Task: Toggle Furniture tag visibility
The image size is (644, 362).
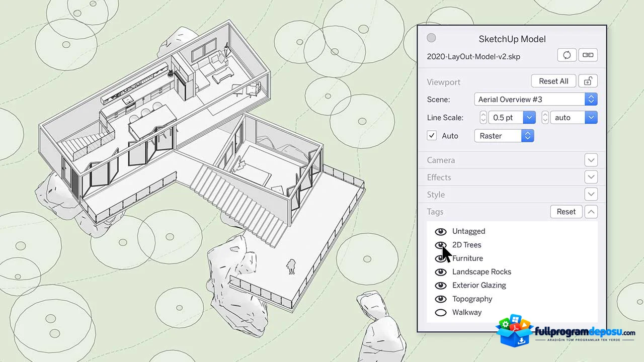Action: 441,258
